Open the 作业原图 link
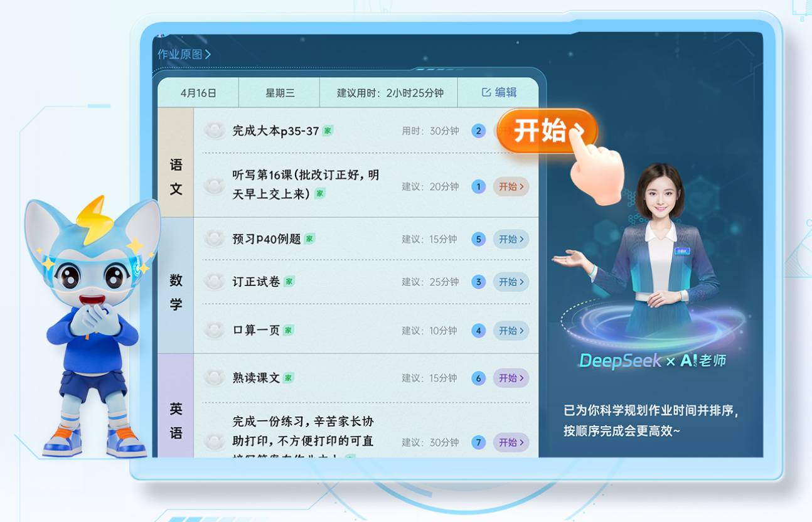The height and width of the screenshot is (522, 812). pyautogui.click(x=184, y=55)
